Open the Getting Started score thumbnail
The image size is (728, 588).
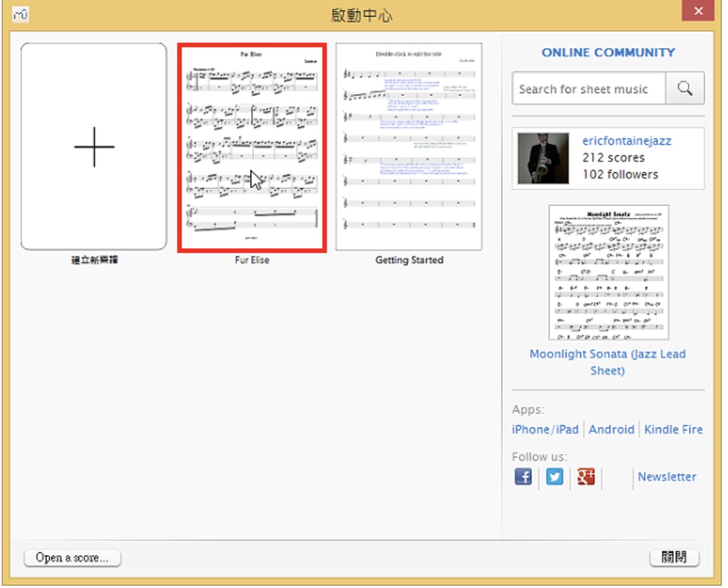409,147
